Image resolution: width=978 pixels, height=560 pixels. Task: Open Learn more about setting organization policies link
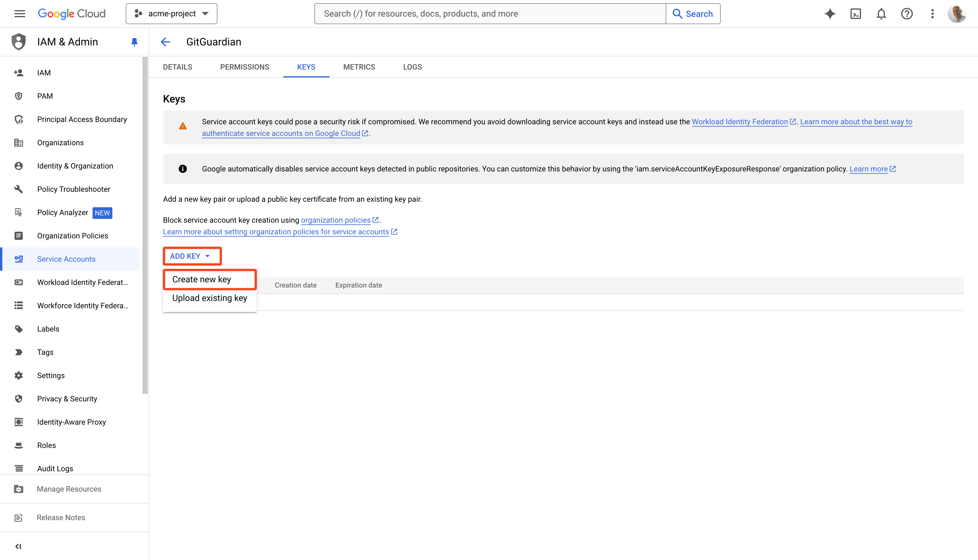(280, 232)
